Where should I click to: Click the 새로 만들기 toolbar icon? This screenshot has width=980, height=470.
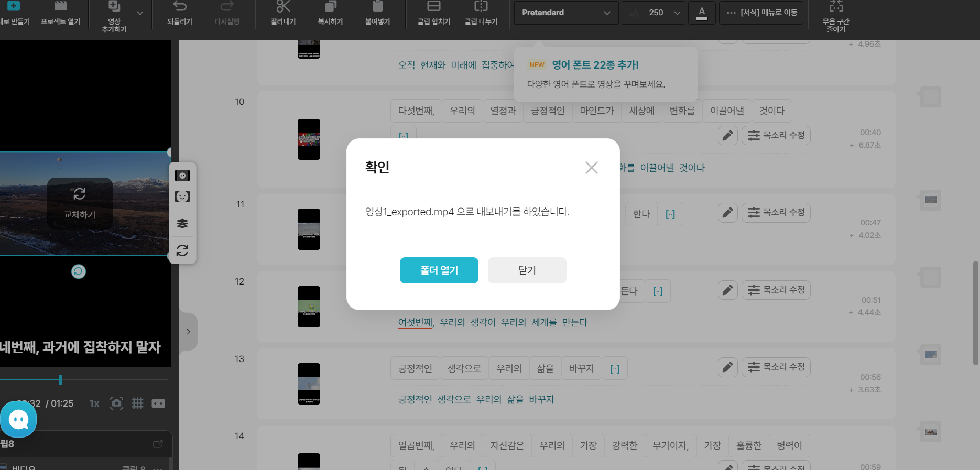[14, 6]
